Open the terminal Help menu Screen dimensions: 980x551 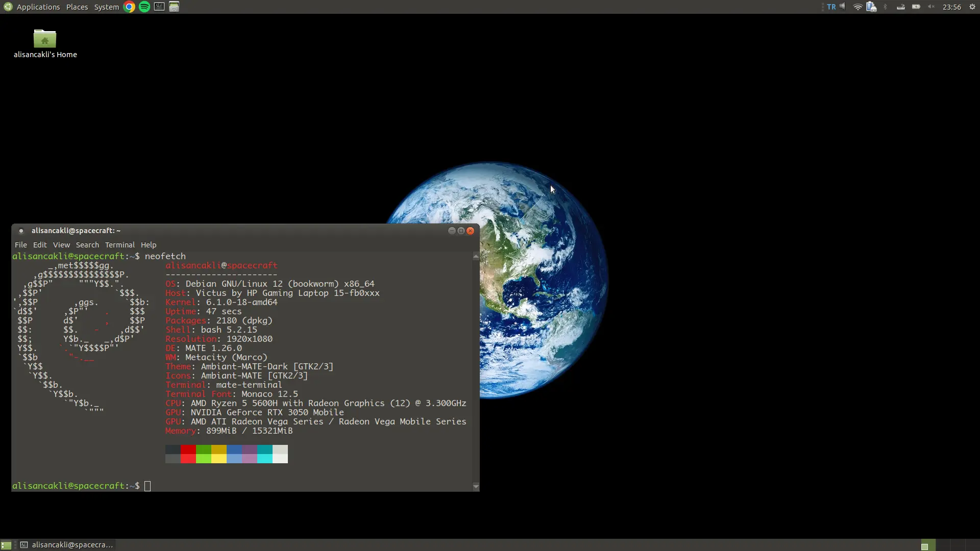point(149,245)
